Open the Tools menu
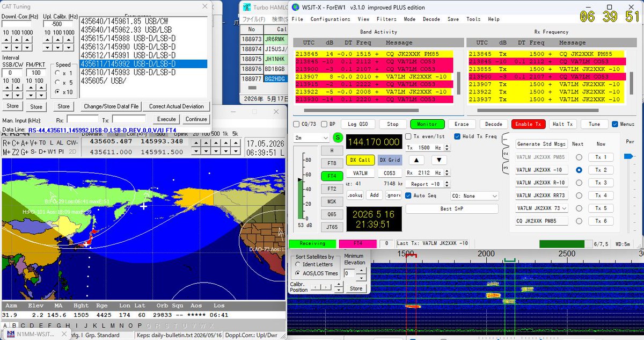The image size is (644, 340). click(473, 19)
